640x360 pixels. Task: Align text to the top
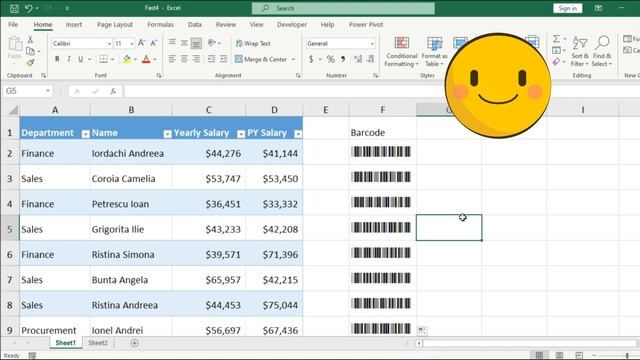tap(172, 42)
